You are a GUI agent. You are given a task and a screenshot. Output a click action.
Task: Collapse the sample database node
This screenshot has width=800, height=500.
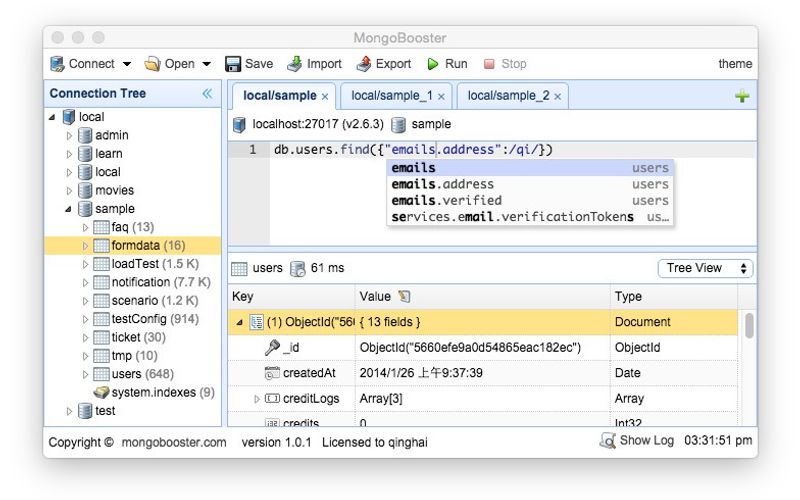click(x=69, y=209)
